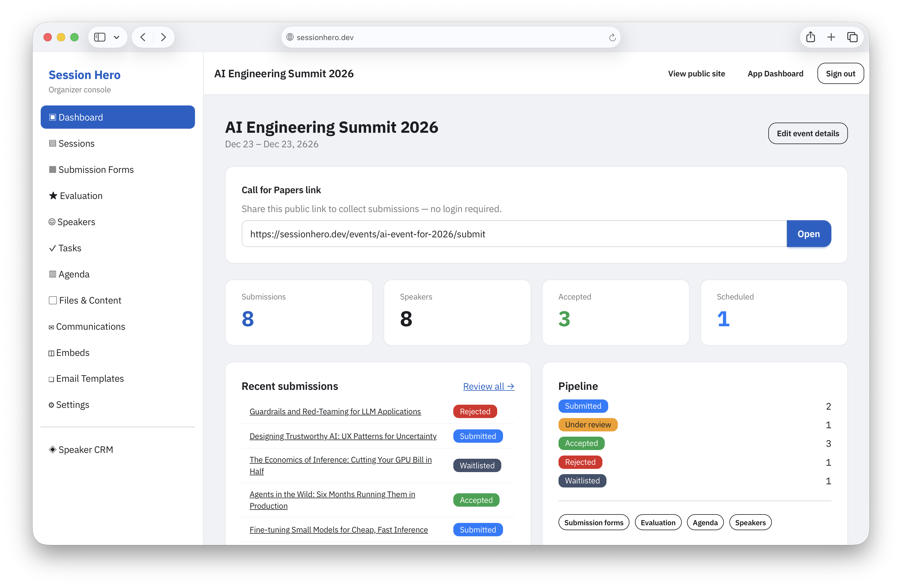Image resolution: width=902 pixels, height=588 pixels.
Task: Click Pipeline Submitted count 2
Action: point(828,406)
